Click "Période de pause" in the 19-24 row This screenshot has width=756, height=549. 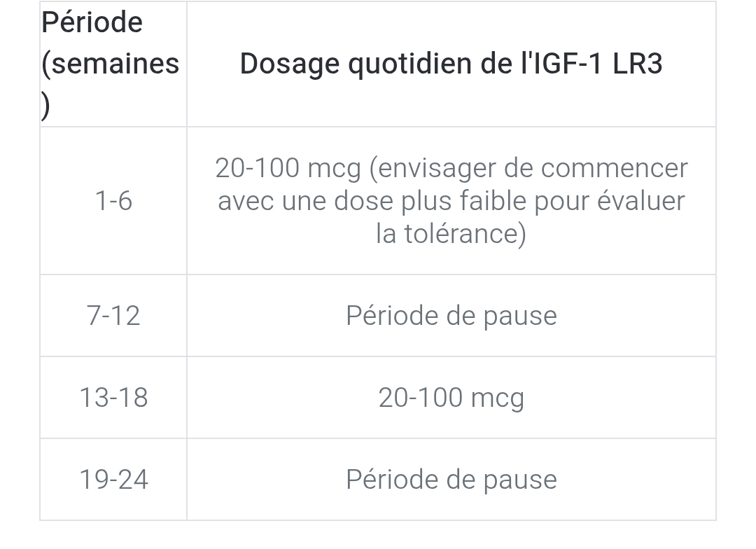451,480
